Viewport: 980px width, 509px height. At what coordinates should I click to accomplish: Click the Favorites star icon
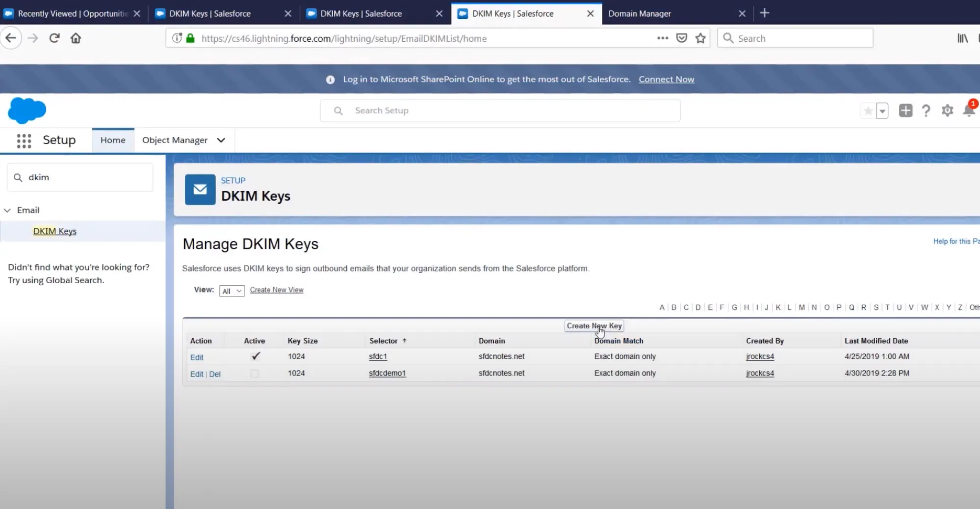pyautogui.click(x=868, y=111)
